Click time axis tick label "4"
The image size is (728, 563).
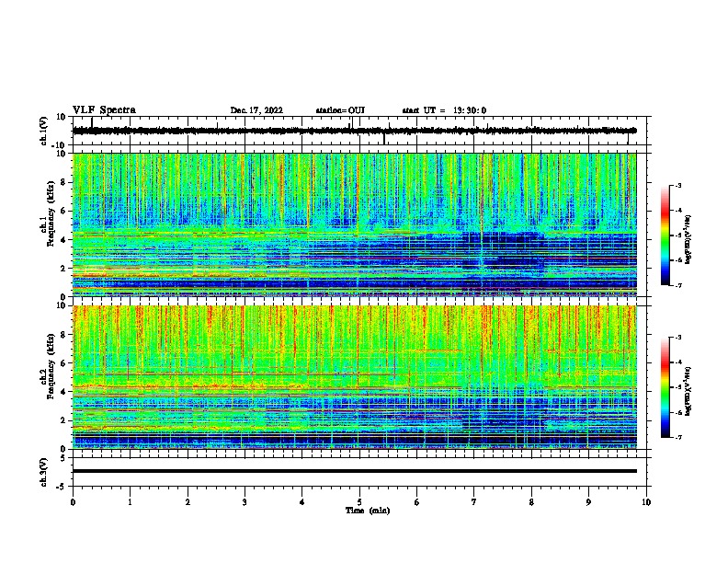pyautogui.click(x=302, y=502)
